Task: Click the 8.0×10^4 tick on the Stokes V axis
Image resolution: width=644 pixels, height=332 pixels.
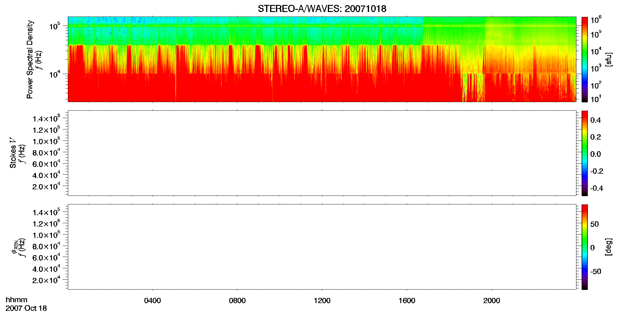Action: tap(46, 152)
